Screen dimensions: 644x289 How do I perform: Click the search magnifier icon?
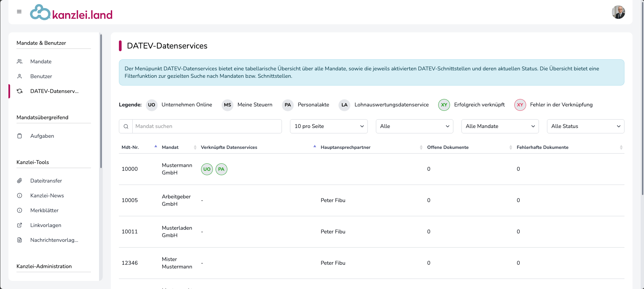[126, 127]
